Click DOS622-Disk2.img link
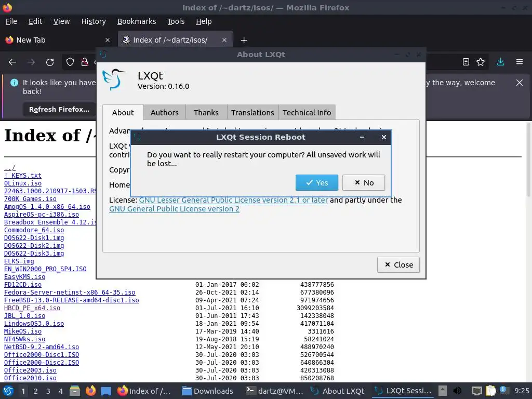 (34, 246)
